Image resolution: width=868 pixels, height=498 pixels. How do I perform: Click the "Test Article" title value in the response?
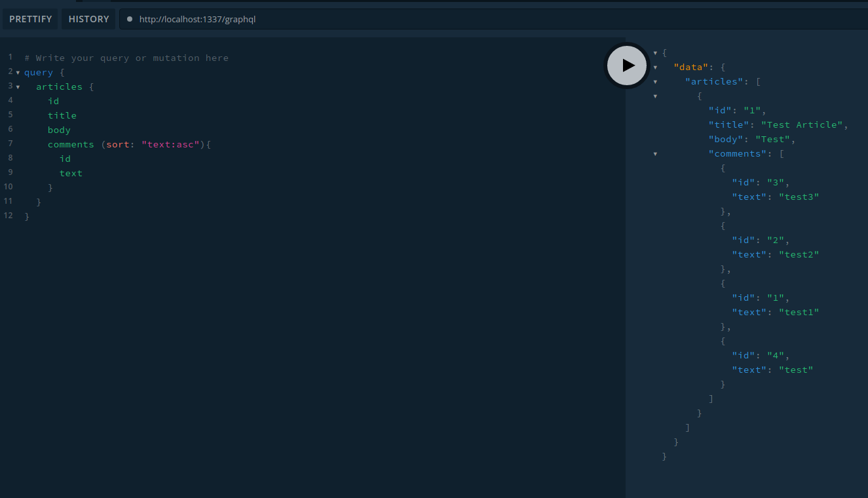click(802, 125)
